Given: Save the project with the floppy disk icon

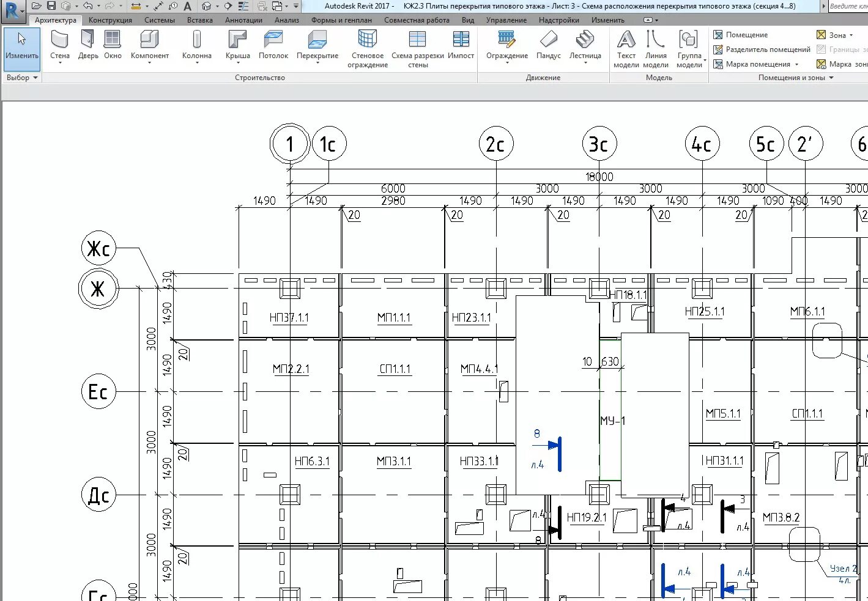Looking at the screenshot, I should [51, 6].
